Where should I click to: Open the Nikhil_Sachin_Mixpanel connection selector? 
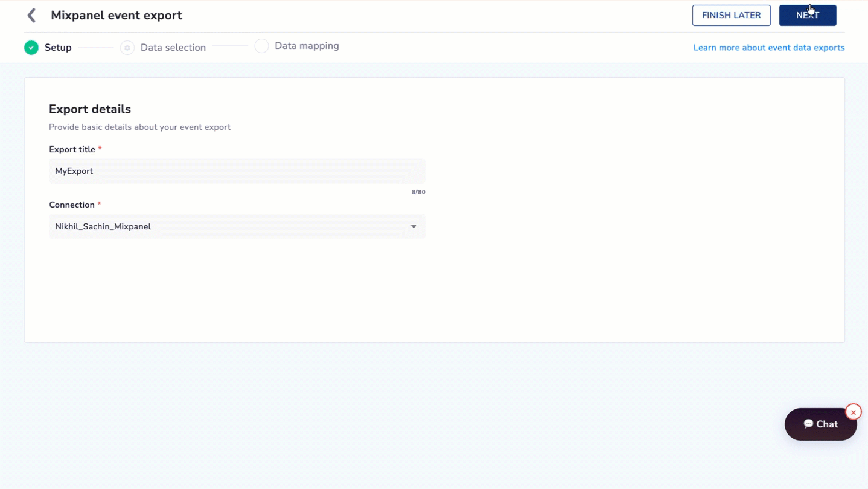[x=237, y=227]
